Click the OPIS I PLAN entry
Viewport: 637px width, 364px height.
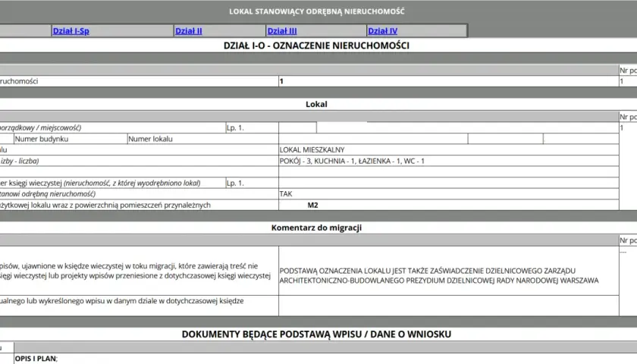pyautogui.click(x=36, y=359)
